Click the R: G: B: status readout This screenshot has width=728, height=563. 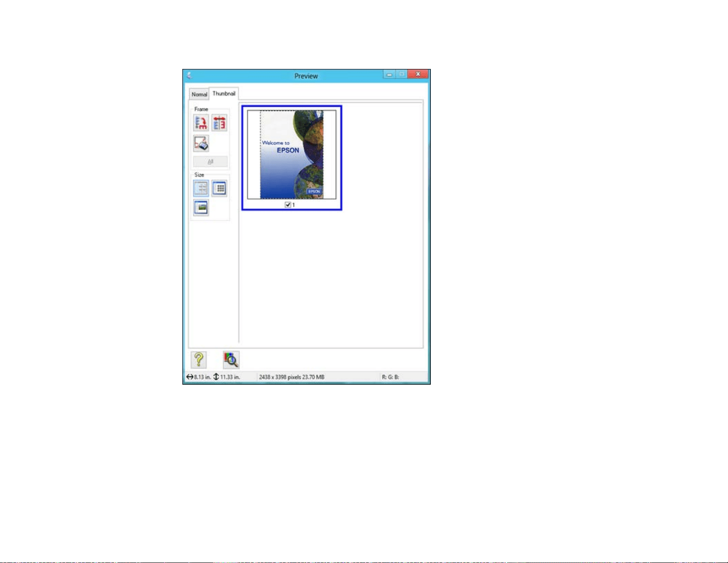coord(390,377)
